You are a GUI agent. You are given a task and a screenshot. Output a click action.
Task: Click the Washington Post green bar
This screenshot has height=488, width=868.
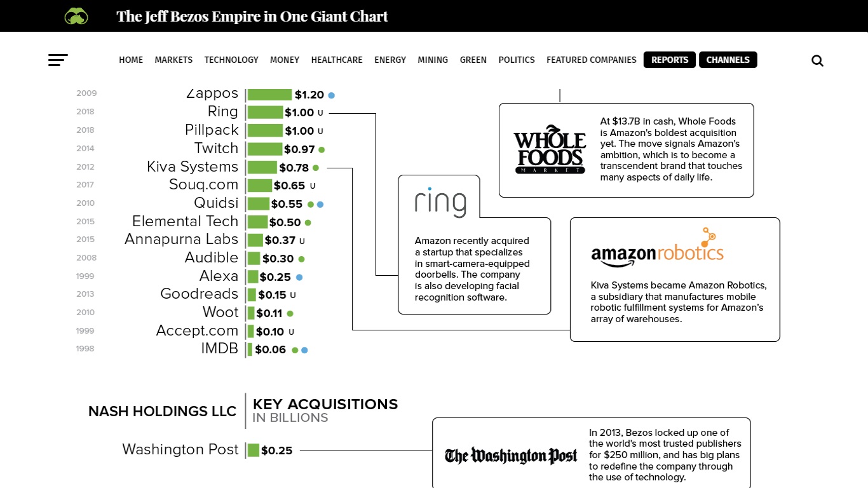coord(254,451)
